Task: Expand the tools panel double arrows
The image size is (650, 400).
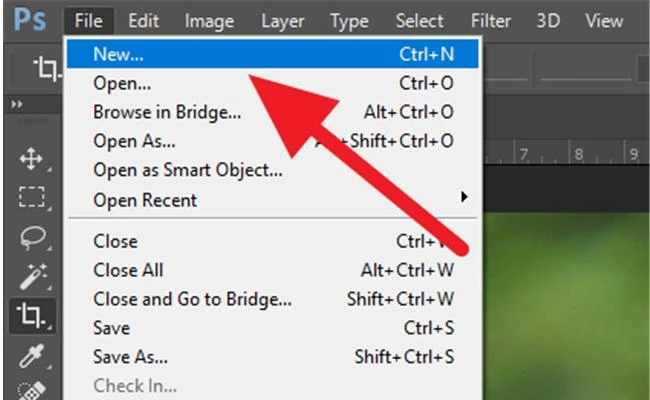Action: coord(17,104)
